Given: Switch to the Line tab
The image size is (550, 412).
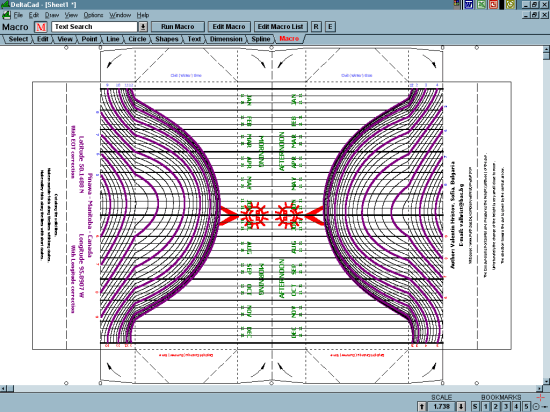Looking at the screenshot, I should pos(113,39).
